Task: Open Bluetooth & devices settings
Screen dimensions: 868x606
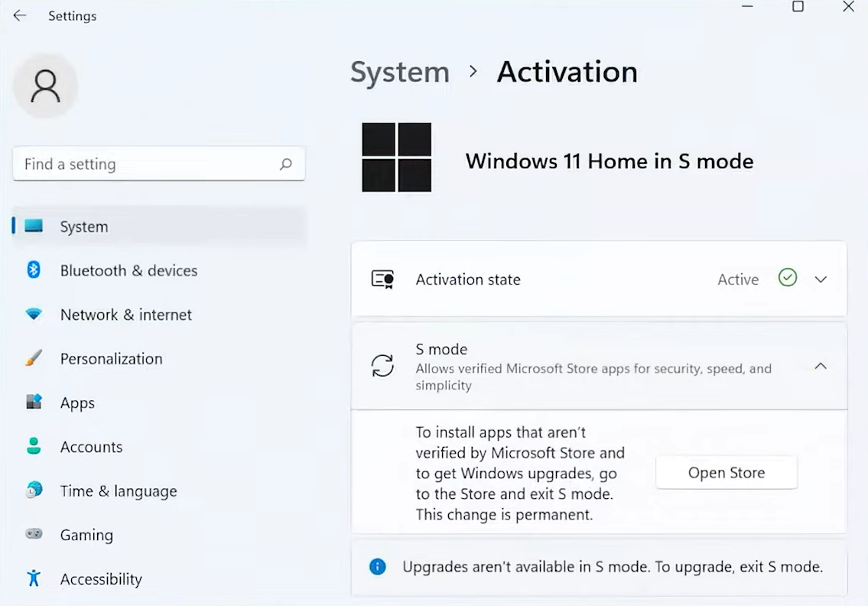Action: [x=159, y=270]
